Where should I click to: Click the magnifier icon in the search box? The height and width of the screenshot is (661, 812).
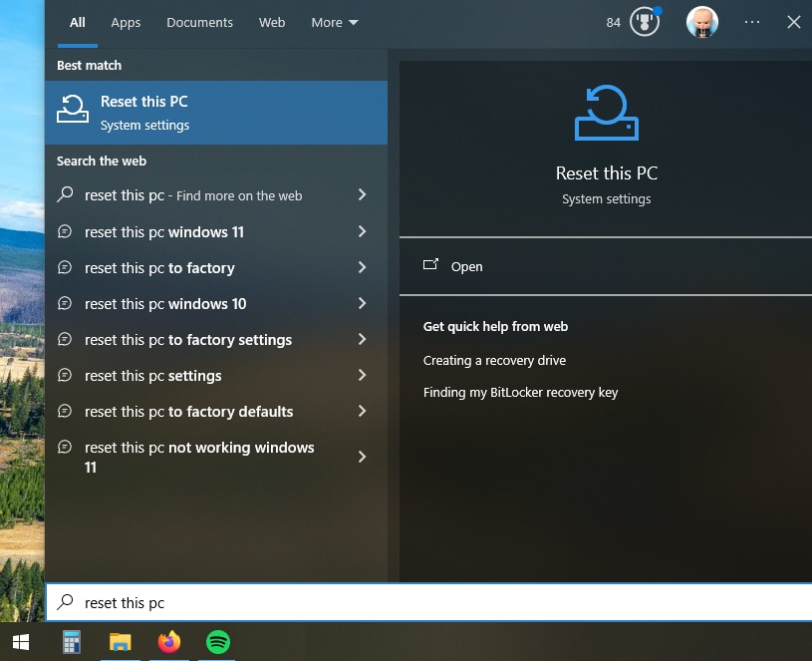click(x=65, y=602)
